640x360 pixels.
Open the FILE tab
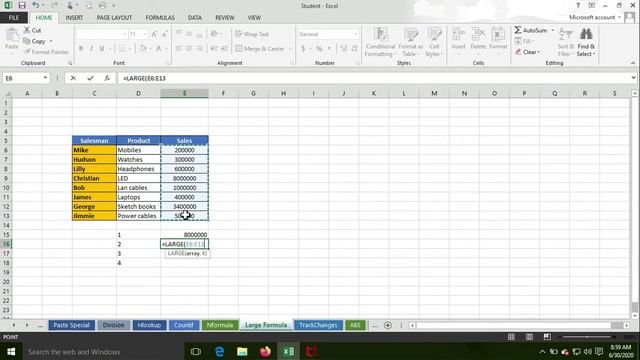(x=14, y=18)
